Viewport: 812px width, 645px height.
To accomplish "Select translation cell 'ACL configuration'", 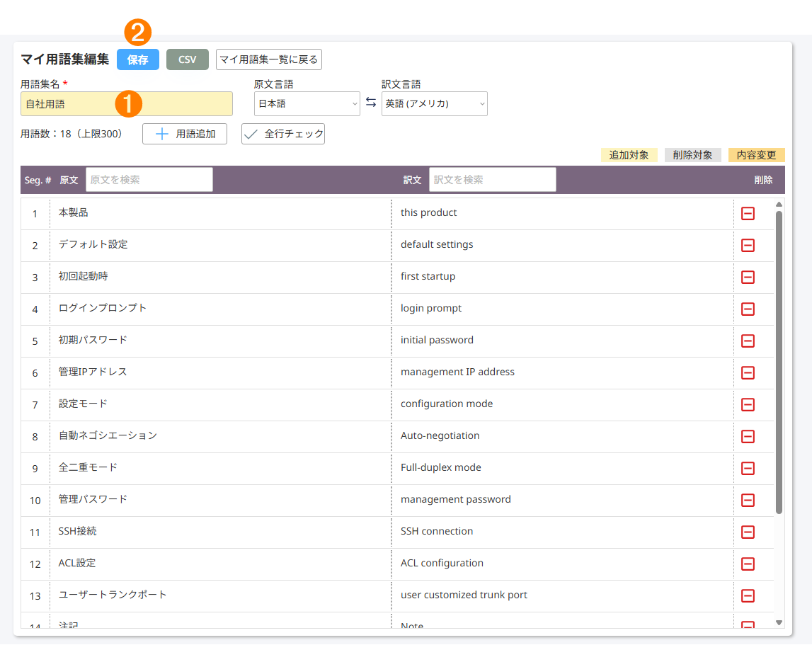I will coord(562,564).
